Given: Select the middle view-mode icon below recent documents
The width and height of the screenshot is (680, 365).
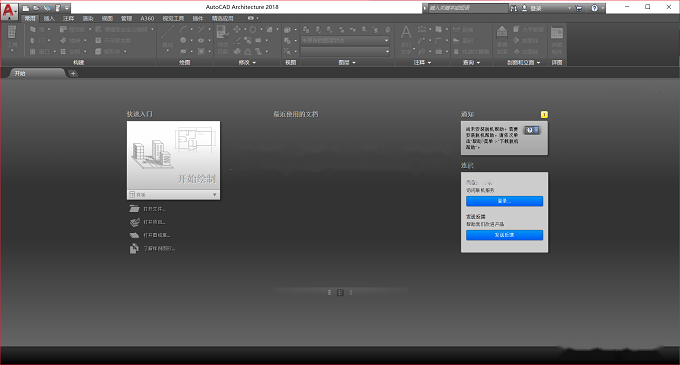Looking at the screenshot, I should [340, 293].
